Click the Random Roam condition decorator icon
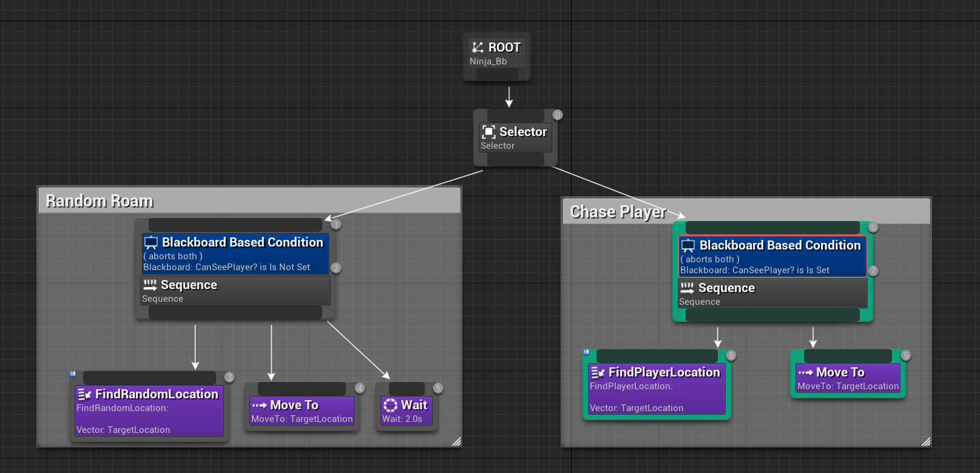Viewport: 980px width, 473px height. pyautogui.click(x=151, y=242)
